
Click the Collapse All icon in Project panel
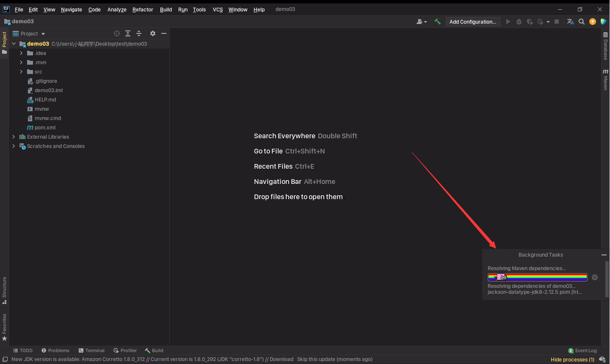point(139,33)
